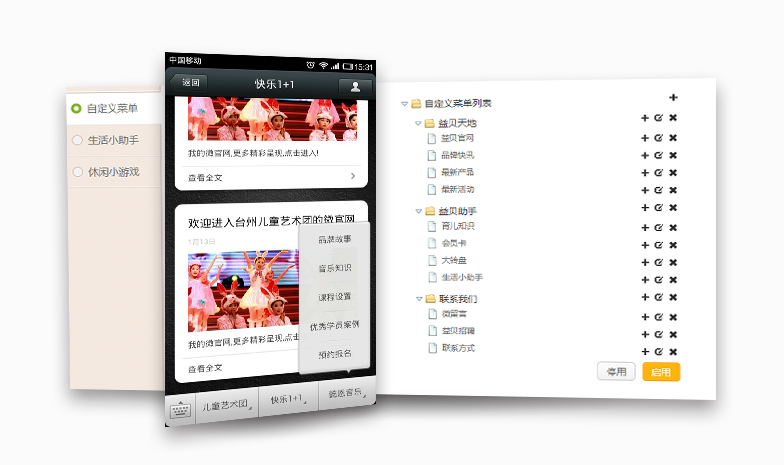
Task: Tap the second article's dancing children photo
Action: (x=244, y=291)
